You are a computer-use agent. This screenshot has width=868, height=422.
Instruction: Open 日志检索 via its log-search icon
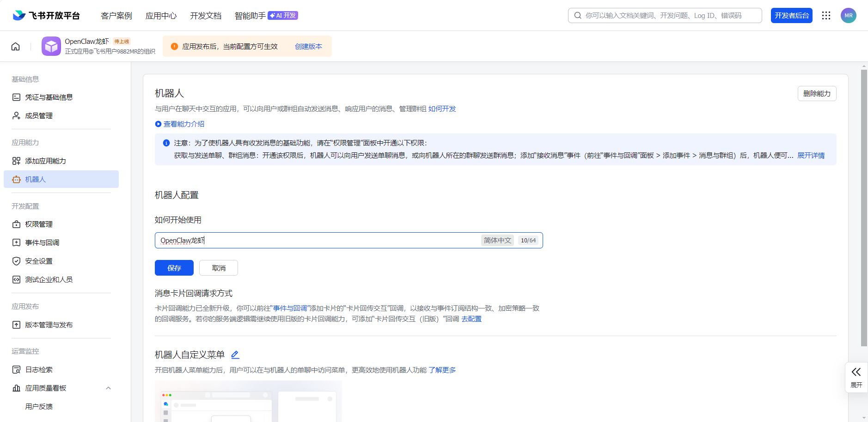point(16,369)
